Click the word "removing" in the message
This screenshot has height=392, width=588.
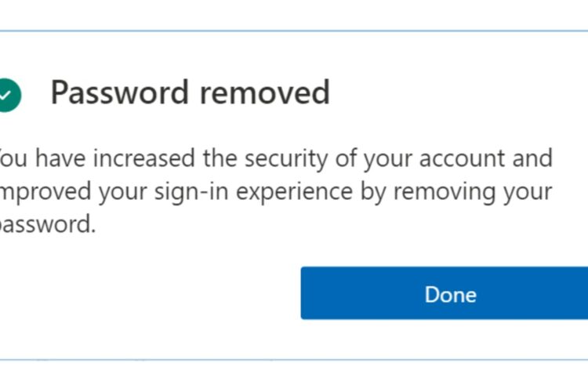click(x=445, y=193)
